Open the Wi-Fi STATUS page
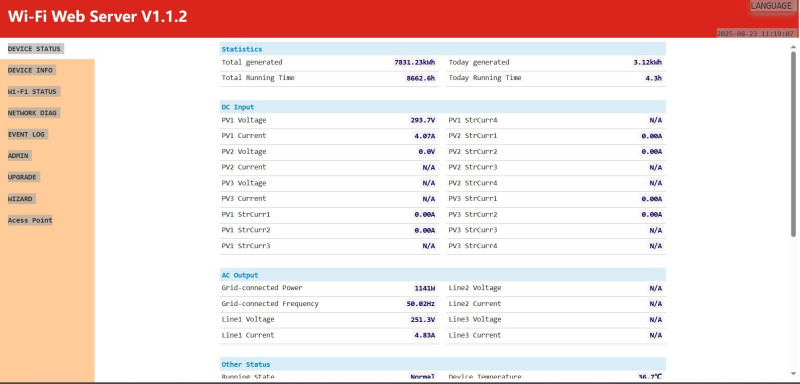The width and height of the screenshot is (800, 384). pyautogui.click(x=32, y=92)
